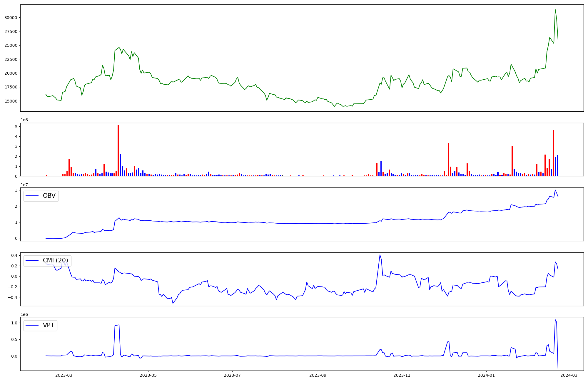Click the 25000 price axis tick

click(11, 45)
